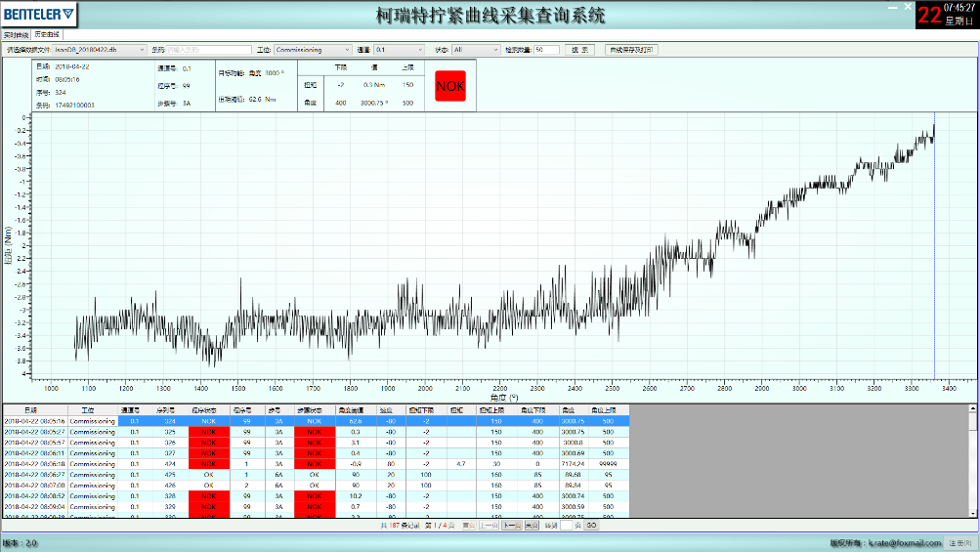Select the row dated 2018-04-22 08:05:16
Screen dimensions: 980x552
(x=316, y=421)
